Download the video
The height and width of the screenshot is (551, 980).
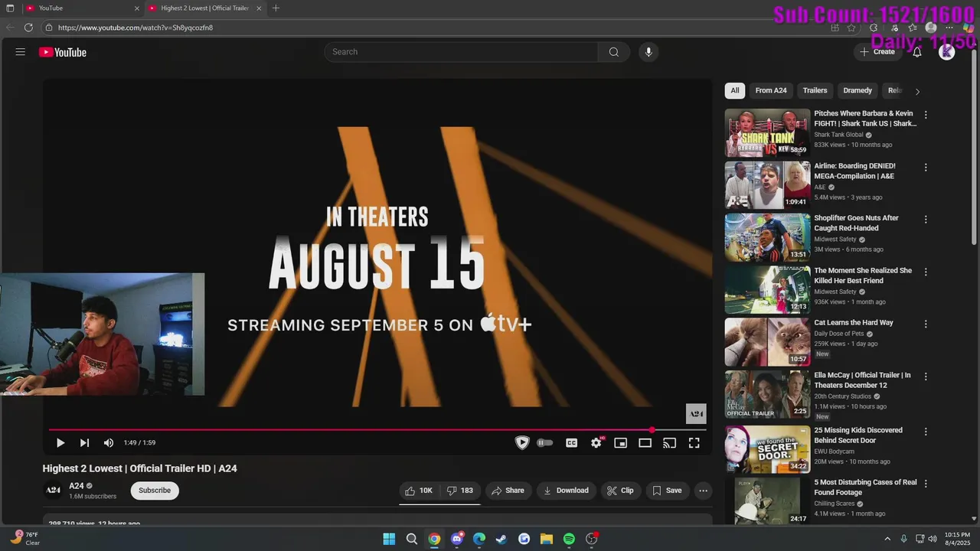(x=566, y=491)
